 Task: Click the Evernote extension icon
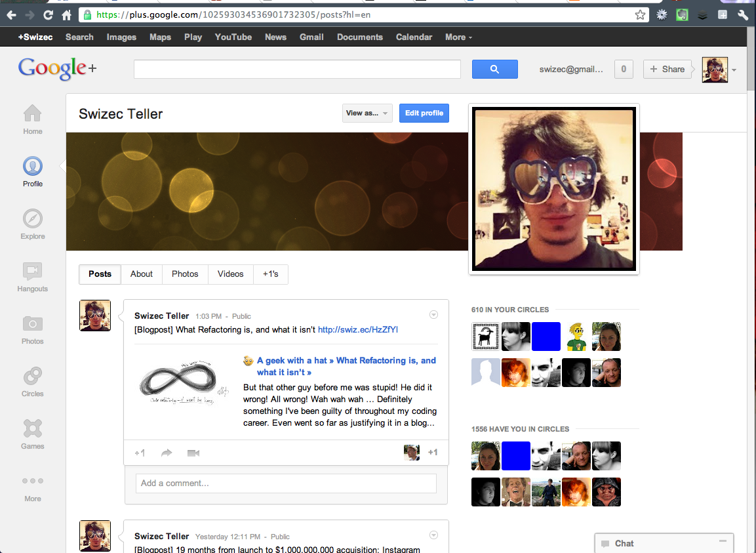pos(682,15)
